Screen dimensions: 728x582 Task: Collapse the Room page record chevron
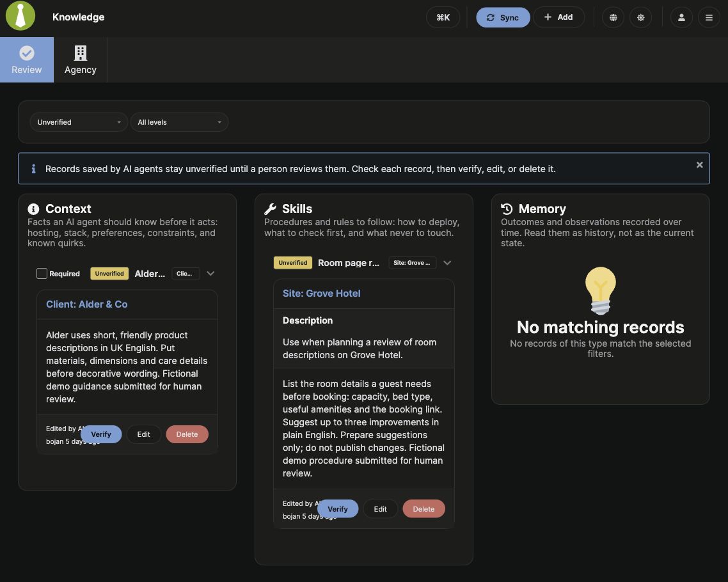[x=447, y=263]
